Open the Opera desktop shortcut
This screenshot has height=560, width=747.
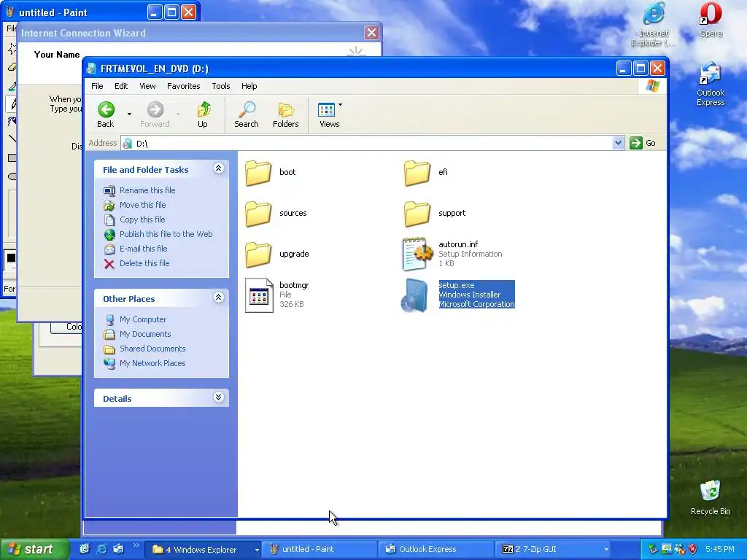click(711, 20)
